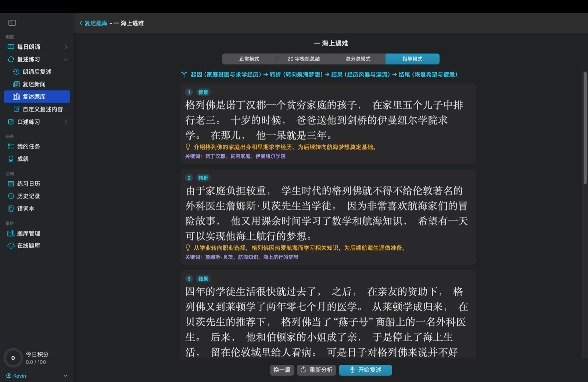
Task: Toggle the sidebar panel icon
Action: [x=12, y=23]
